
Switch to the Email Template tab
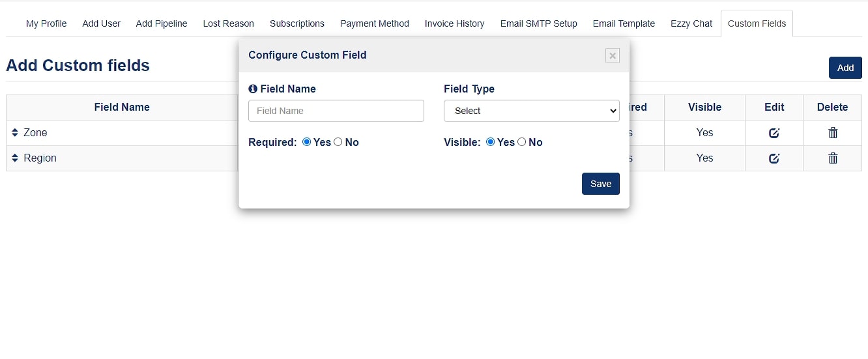pyautogui.click(x=624, y=23)
